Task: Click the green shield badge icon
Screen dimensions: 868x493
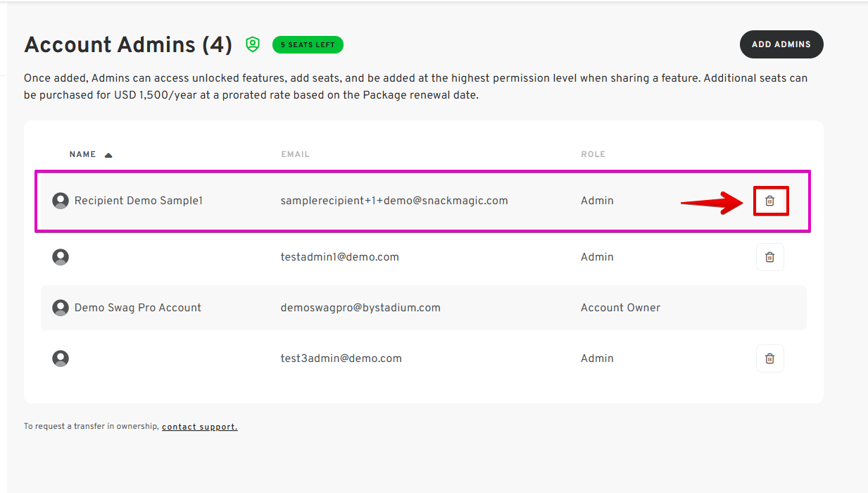Action: 253,44
